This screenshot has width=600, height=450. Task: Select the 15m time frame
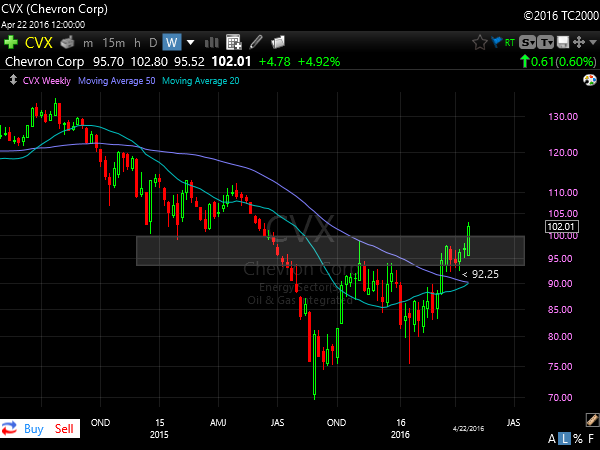[x=114, y=42]
